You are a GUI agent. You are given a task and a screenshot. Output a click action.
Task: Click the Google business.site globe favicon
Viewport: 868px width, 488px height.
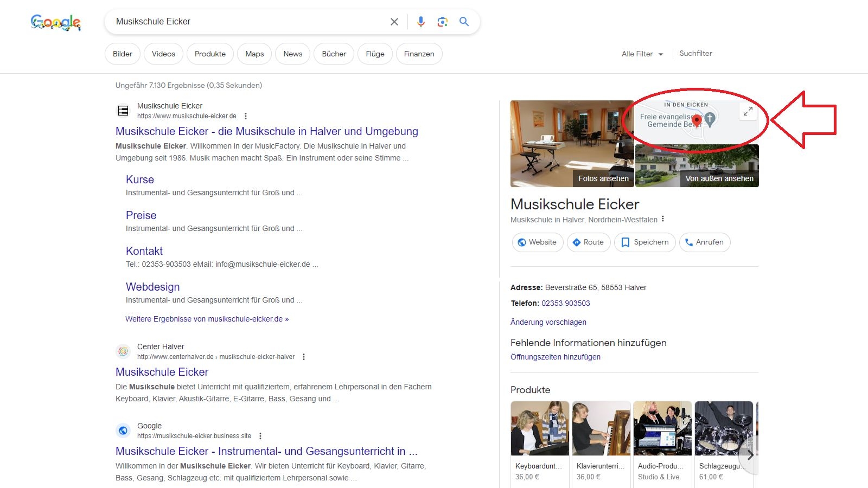tap(123, 431)
